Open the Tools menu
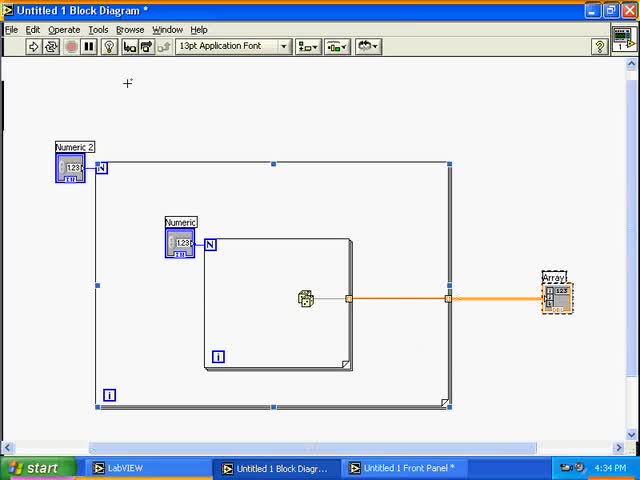This screenshot has height=480, width=640. click(x=98, y=30)
